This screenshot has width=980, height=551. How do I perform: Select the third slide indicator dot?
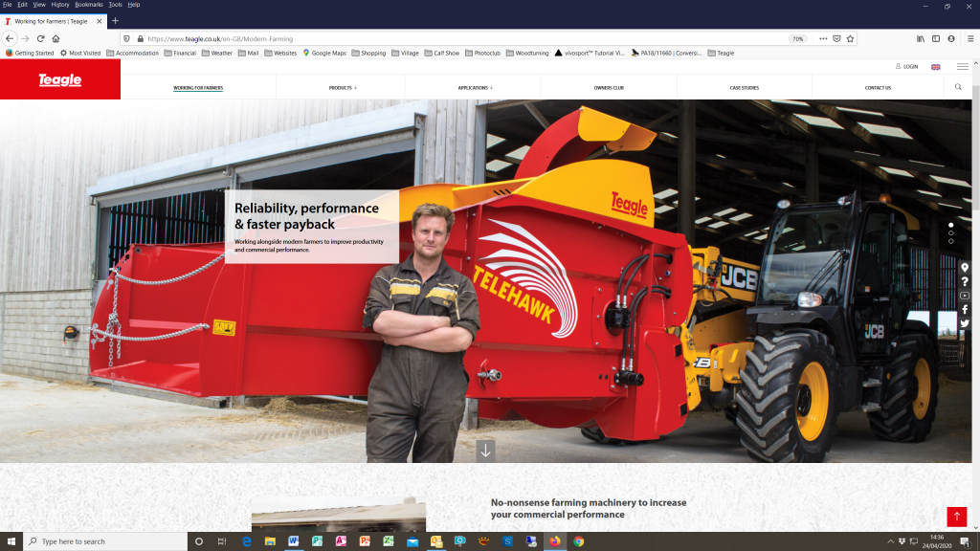coord(950,241)
